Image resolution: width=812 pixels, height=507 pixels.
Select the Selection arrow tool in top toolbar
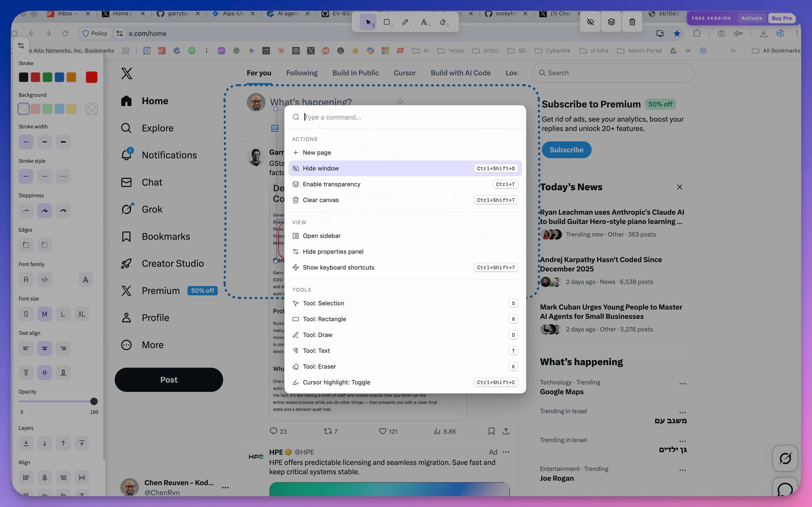368,22
